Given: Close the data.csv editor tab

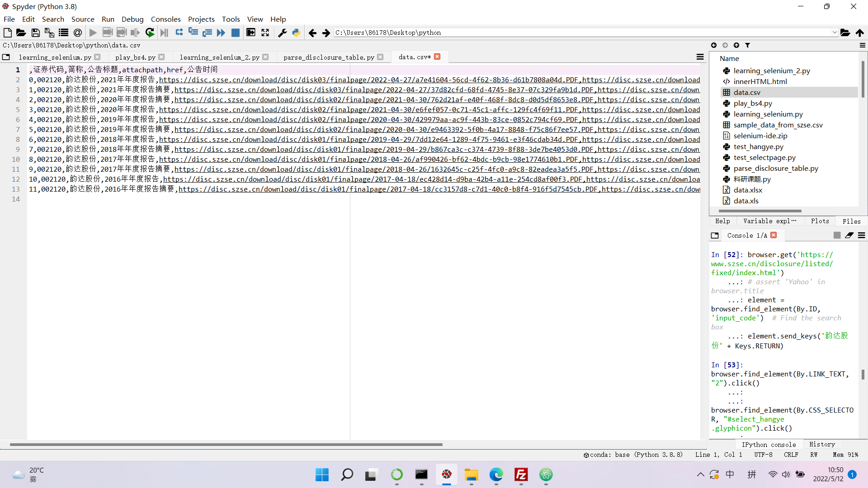Looking at the screenshot, I should coord(437,56).
